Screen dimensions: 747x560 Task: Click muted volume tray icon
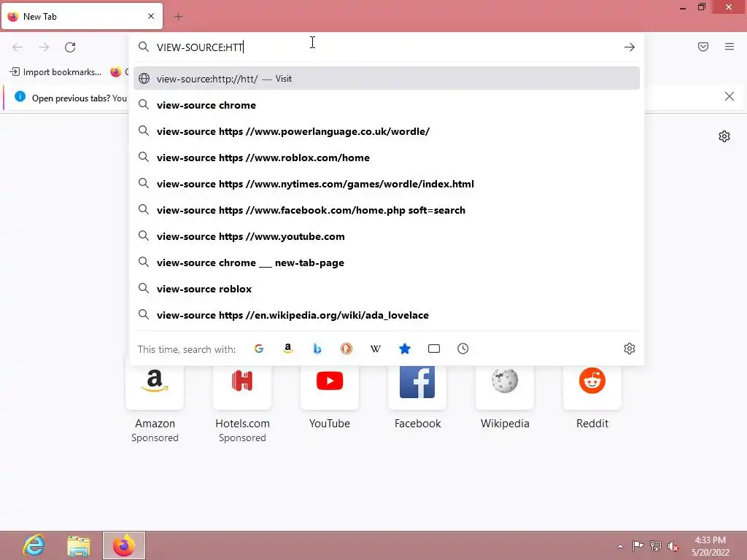click(x=673, y=546)
